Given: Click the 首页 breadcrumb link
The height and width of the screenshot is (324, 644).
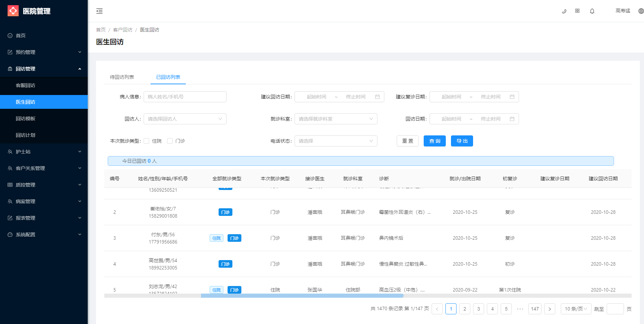Looking at the screenshot, I should click(101, 30).
